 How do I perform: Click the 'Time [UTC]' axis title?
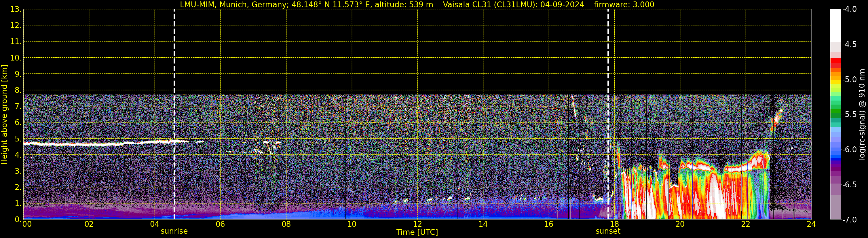click(x=417, y=232)
